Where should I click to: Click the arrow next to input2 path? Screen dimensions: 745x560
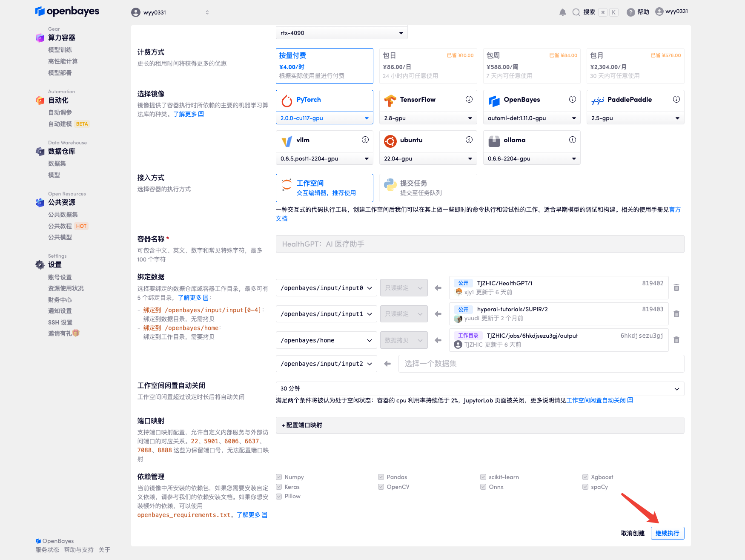(387, 364)
